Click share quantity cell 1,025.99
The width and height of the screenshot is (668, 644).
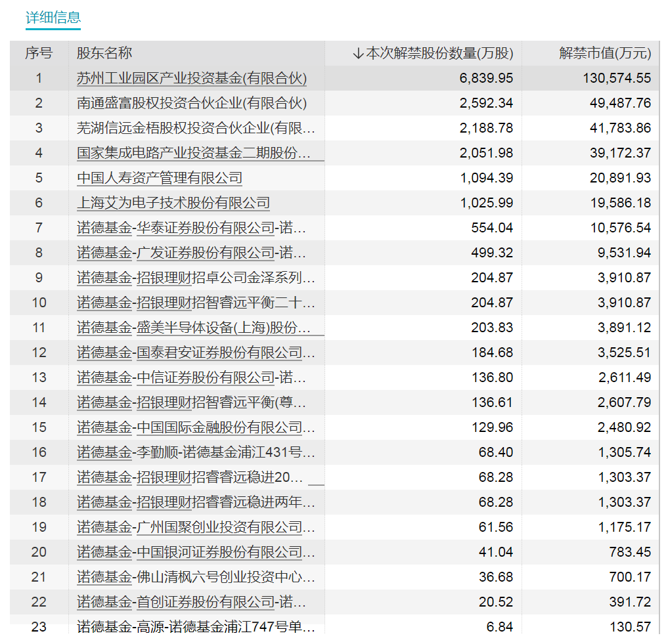coord(487,203)
